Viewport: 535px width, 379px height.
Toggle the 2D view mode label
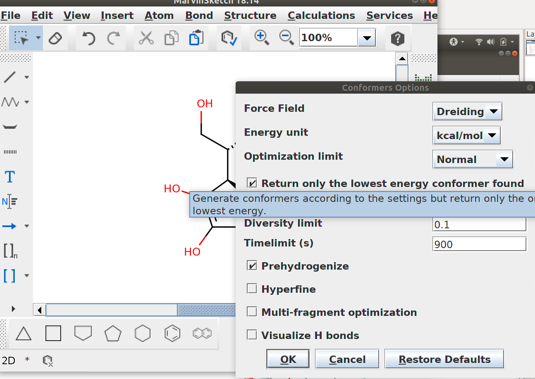[9, 361]
